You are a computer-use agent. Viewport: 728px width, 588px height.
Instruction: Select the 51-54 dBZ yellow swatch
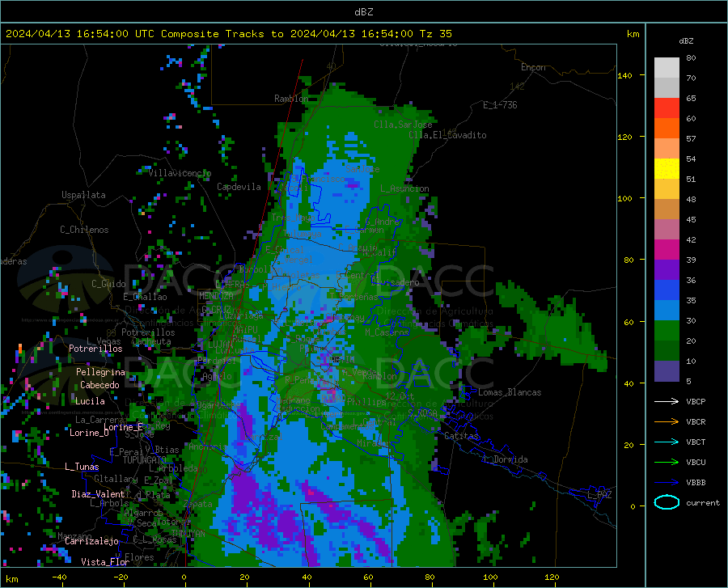[667, 169]
